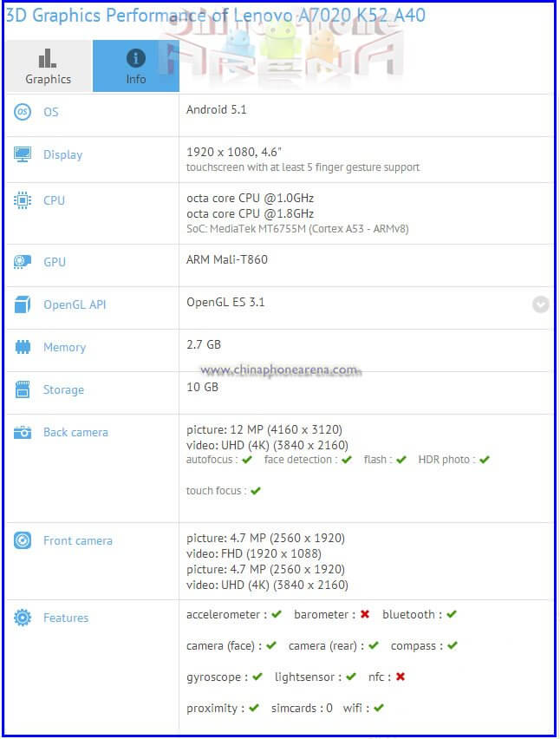Click the wifi check mark
The image size is (560, 739).
click(x=379, y=708)
